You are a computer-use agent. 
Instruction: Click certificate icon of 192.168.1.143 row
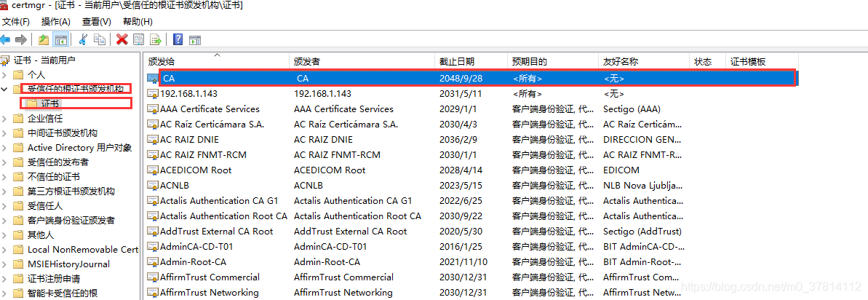[x=153, y=93]
